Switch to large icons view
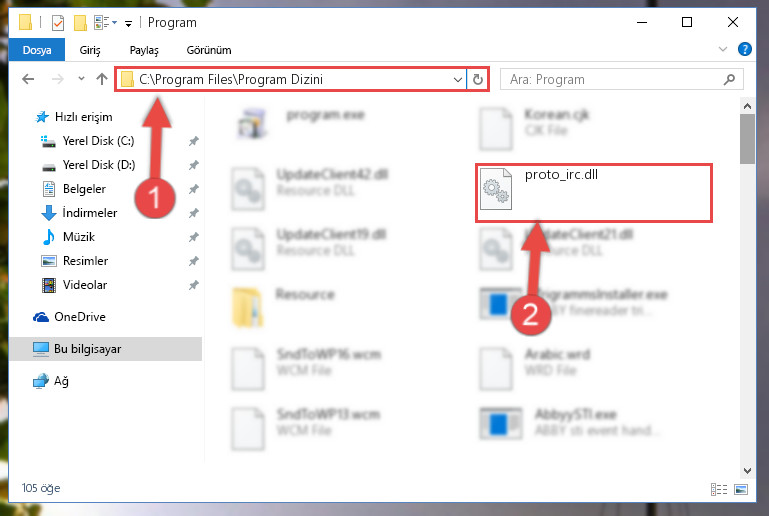Screen dimensions: 769x516 [741, 489]
